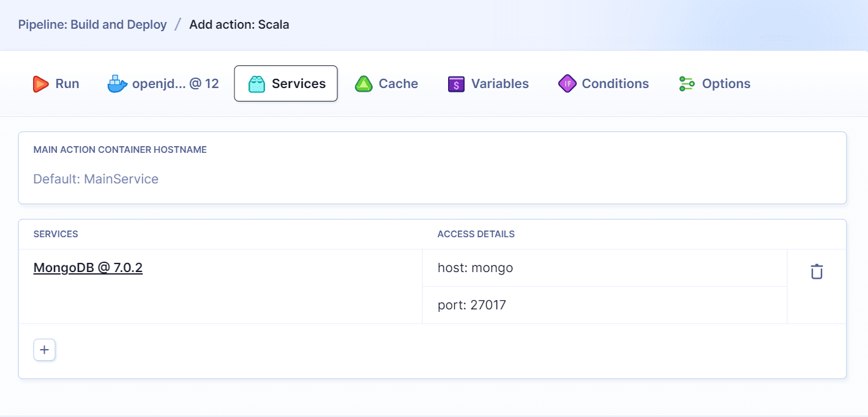Navigate back to Pipeline: Build and Deploy
The image size is (868, 417).
tap(92, 24)
